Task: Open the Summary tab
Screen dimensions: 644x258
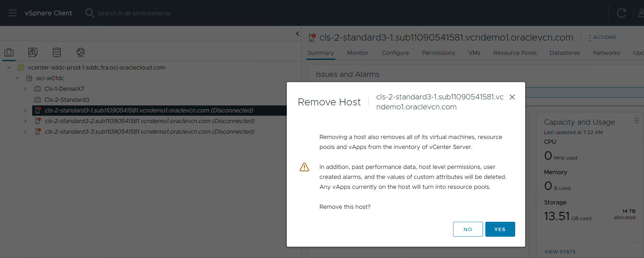Action: click(321, 53)
